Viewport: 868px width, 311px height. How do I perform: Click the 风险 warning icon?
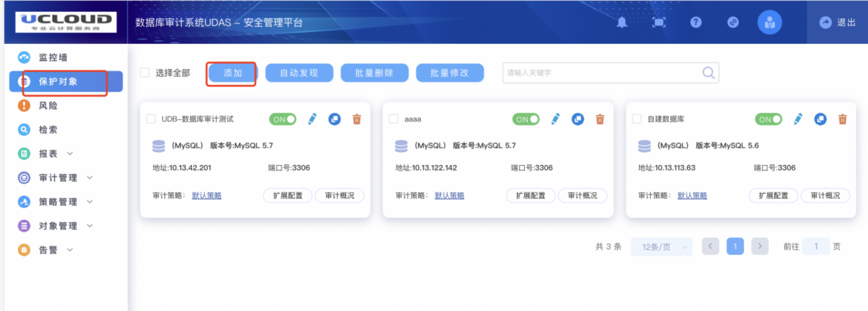(24, 105)
